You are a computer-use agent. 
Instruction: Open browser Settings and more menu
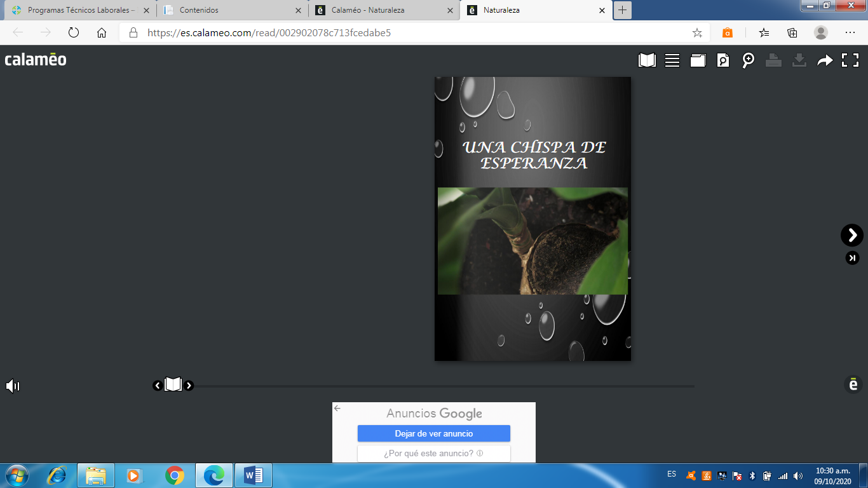click(850, 32)
